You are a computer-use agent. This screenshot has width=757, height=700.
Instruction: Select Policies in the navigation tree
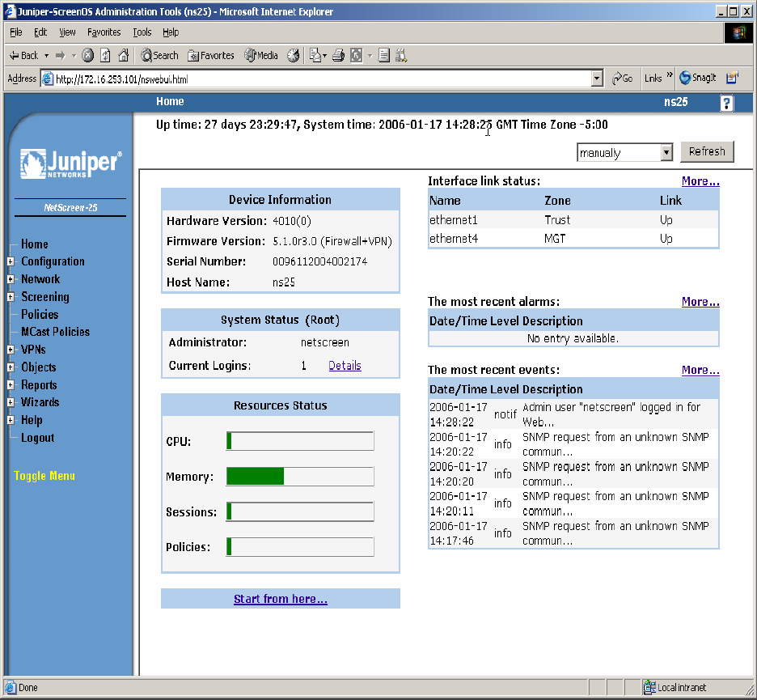click(40, 315)
